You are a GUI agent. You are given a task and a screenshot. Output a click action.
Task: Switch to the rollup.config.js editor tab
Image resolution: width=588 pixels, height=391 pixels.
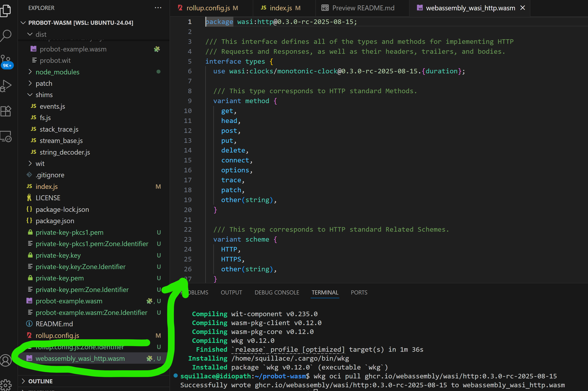(208, 8)
